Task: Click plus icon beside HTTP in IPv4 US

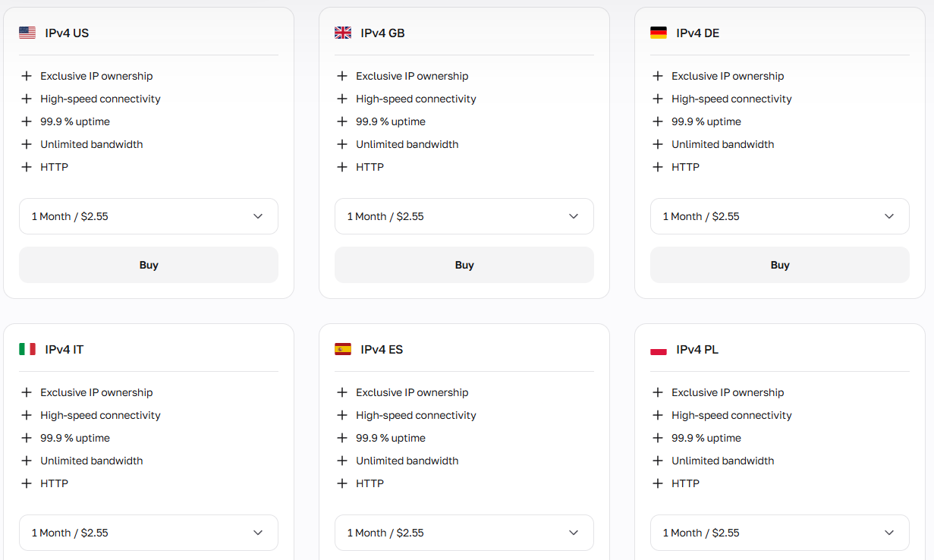Action: click(x=27, y=167)
